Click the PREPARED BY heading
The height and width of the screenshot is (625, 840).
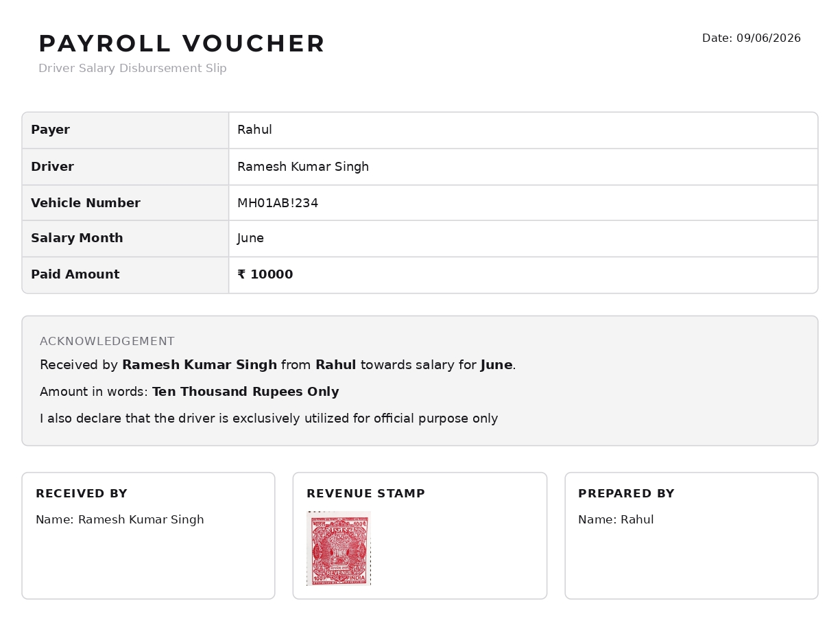[626, 494]
